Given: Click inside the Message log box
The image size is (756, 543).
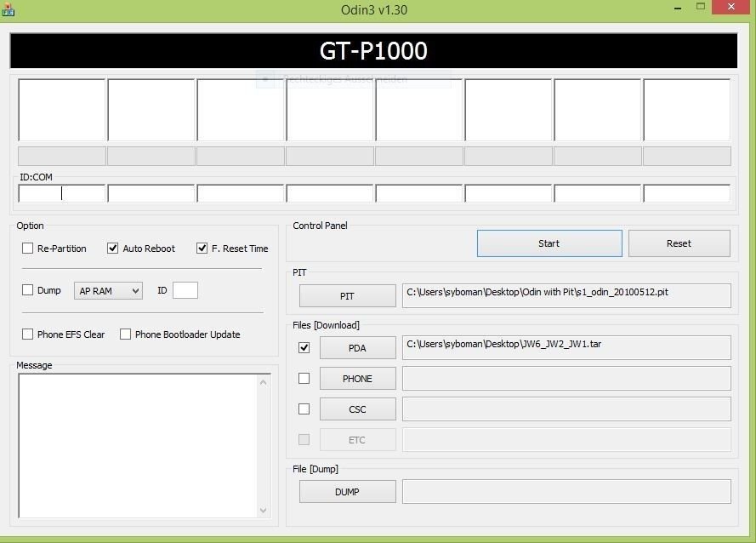Looking at the screenshot, I should click(x=139, y=445).
